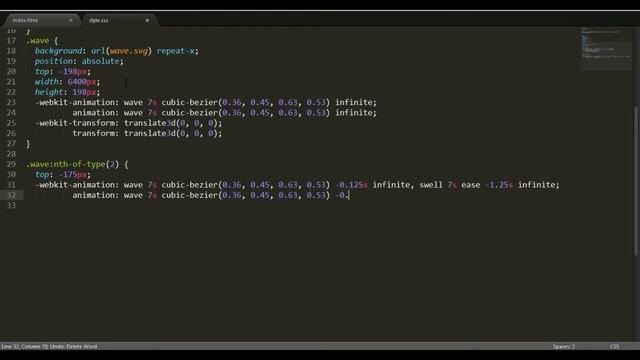The width and height of the screenshot is (640, 360).
Task: Click the absolute value
Action: point(100,61)
